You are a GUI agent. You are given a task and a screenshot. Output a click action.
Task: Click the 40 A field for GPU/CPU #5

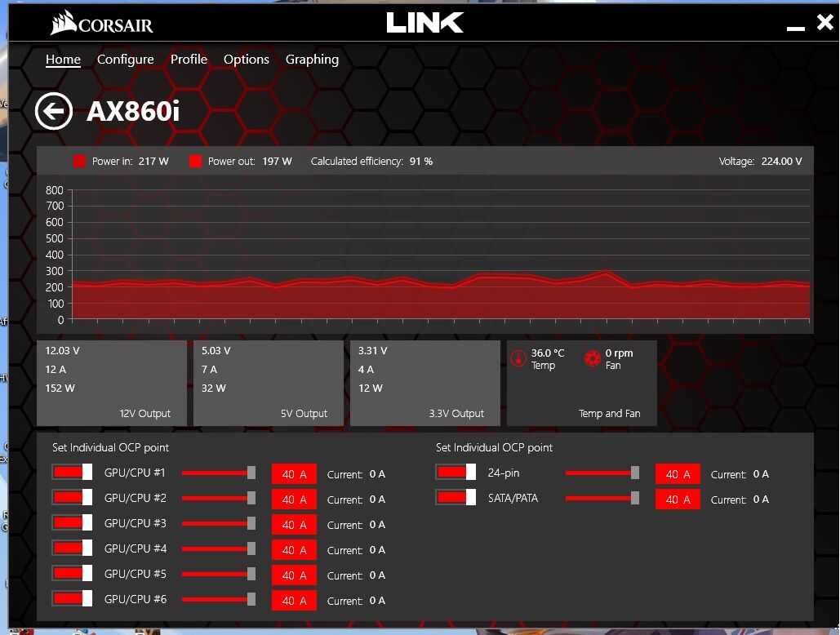[x=294, y=575]
